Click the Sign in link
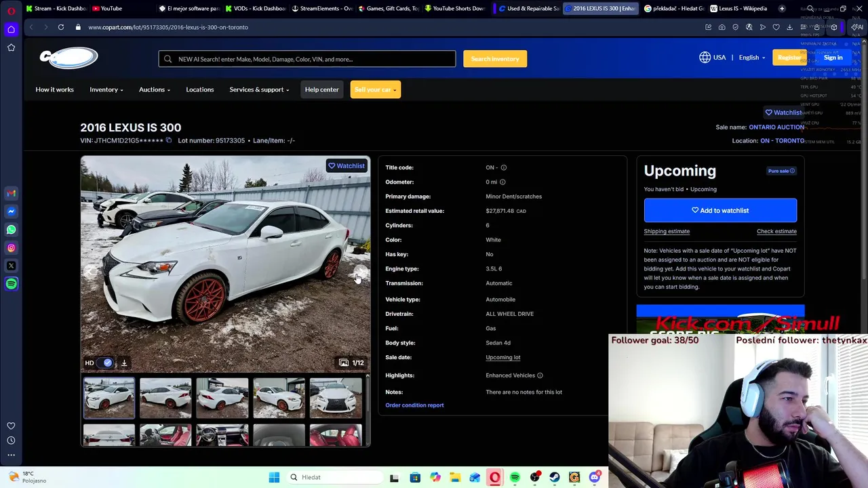The height and width of the screenshot is (488, 868). (833, 58)
